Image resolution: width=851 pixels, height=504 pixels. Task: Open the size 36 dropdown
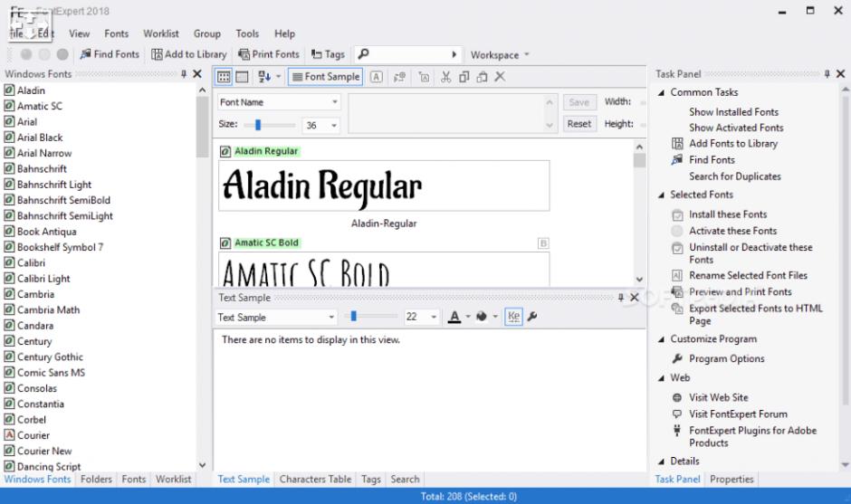click(x=334, y=126)
